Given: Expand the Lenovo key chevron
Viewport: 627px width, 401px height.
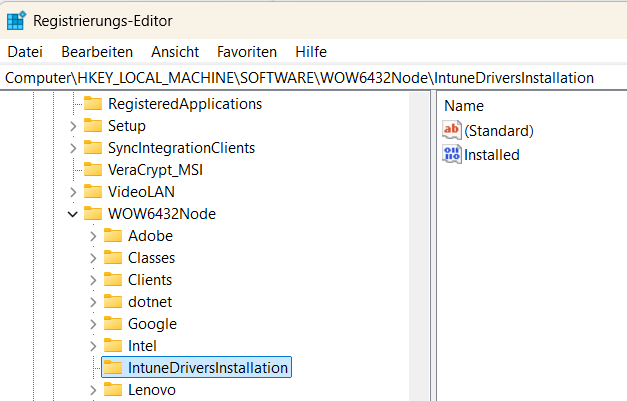Looking at the screenshot, I should pos(93,389).
